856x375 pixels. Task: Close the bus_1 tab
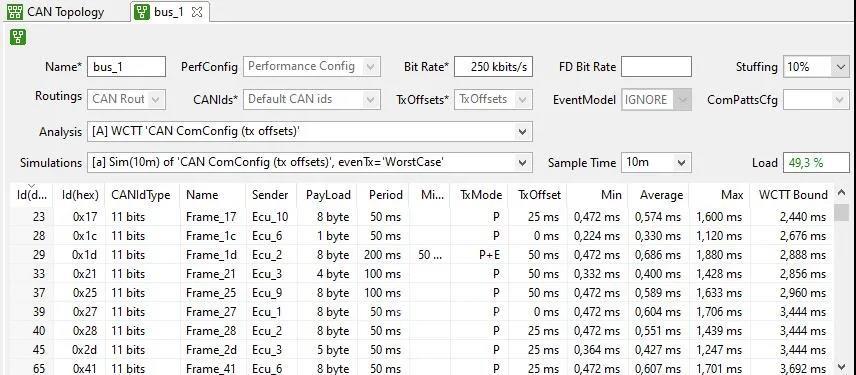click(197, 12)
